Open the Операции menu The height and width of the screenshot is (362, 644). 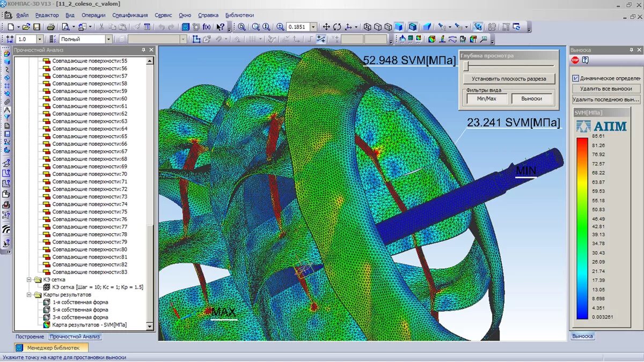point(94,16)
